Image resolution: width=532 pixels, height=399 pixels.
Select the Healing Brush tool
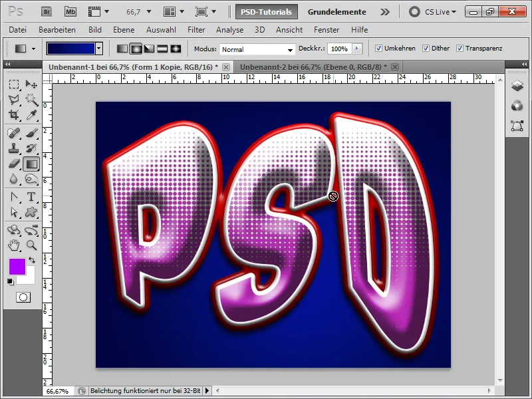13,132
